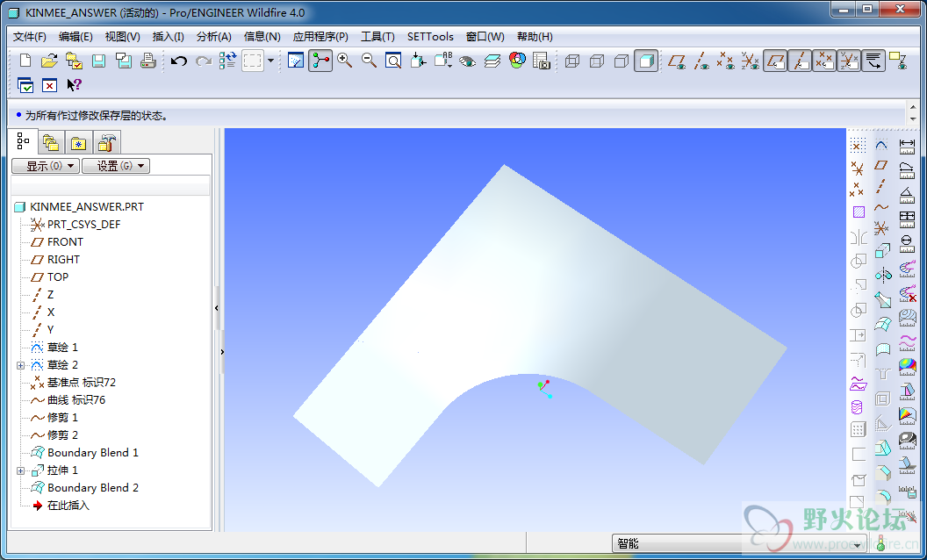
Task: Undo the last action
Action: (x=178, y=61)
